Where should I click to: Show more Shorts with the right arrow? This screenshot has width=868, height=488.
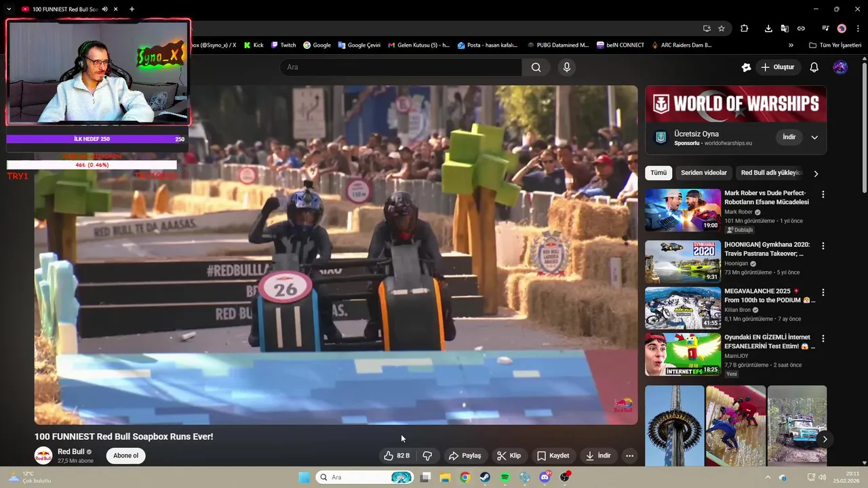tap(825, 439)
